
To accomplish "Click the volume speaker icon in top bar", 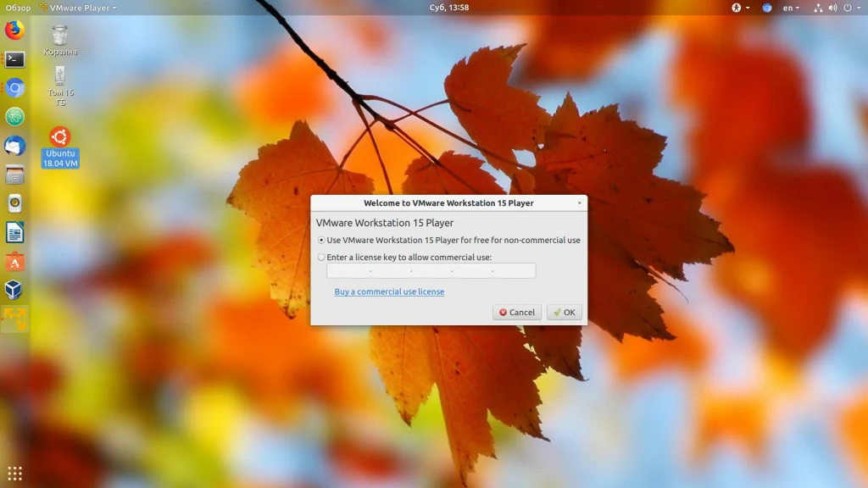I will pos(832,8).
